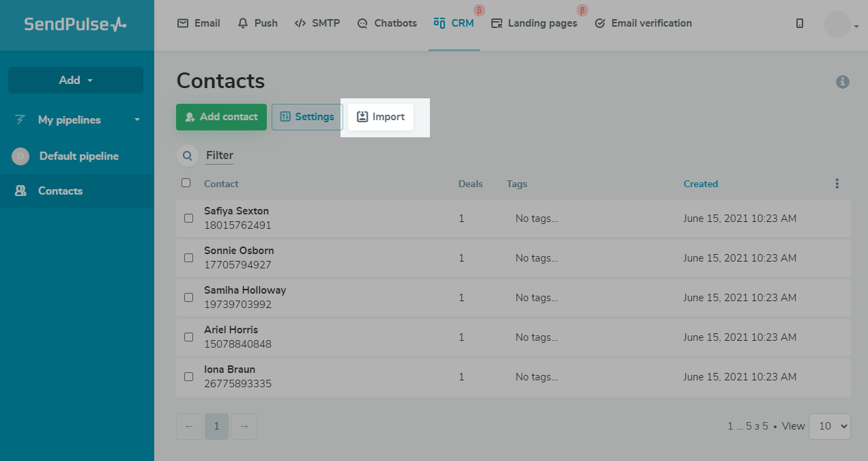Go to previous page arrow
Screen dimensions: 868x461
pyautogui.click(x=189, y=426)
